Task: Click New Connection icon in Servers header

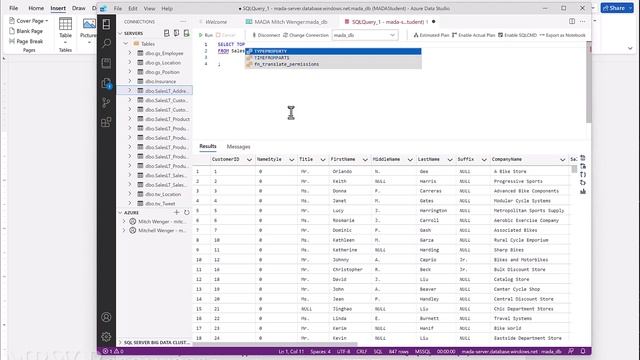Action: 167,33
